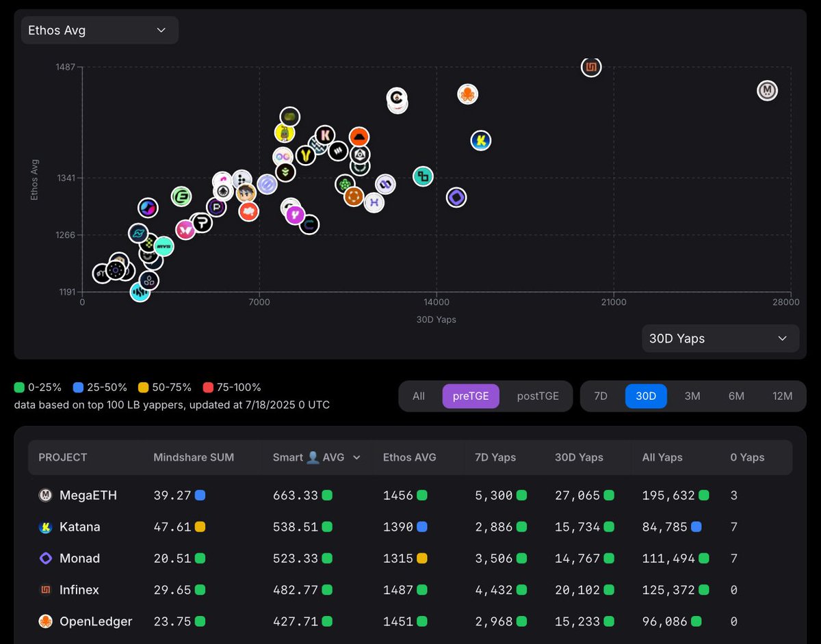Choose the 7D time range

click(601, 397)
